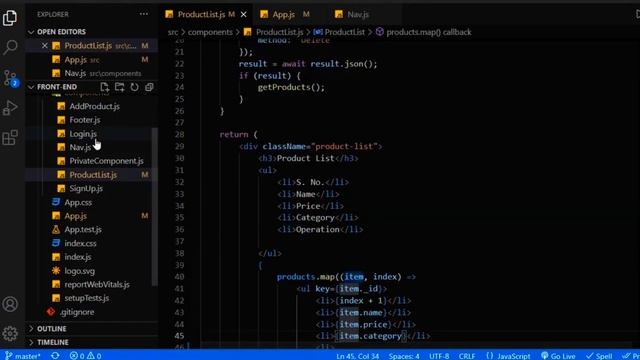Open the Search view icon

click(10, 47)
